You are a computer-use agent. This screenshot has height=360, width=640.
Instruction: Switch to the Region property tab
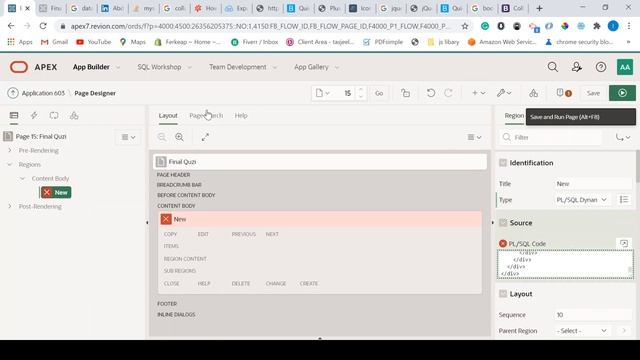click(x=514, y=116)
